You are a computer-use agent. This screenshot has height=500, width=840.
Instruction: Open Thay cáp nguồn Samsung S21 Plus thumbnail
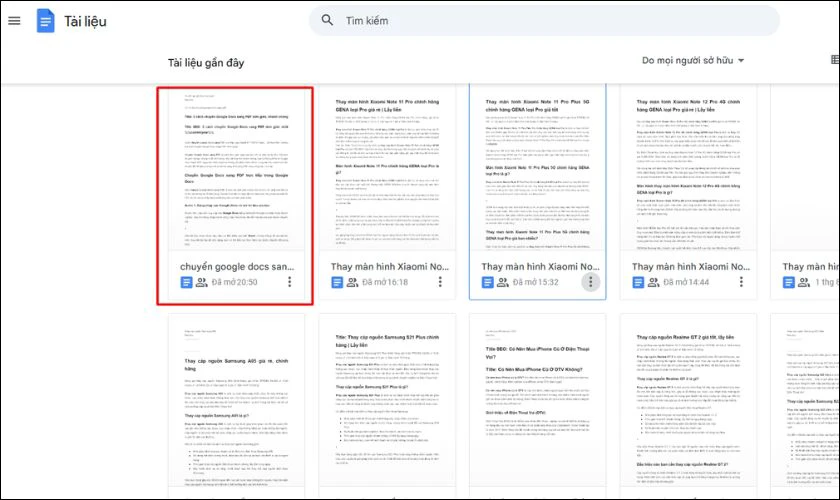coord(387,401)
